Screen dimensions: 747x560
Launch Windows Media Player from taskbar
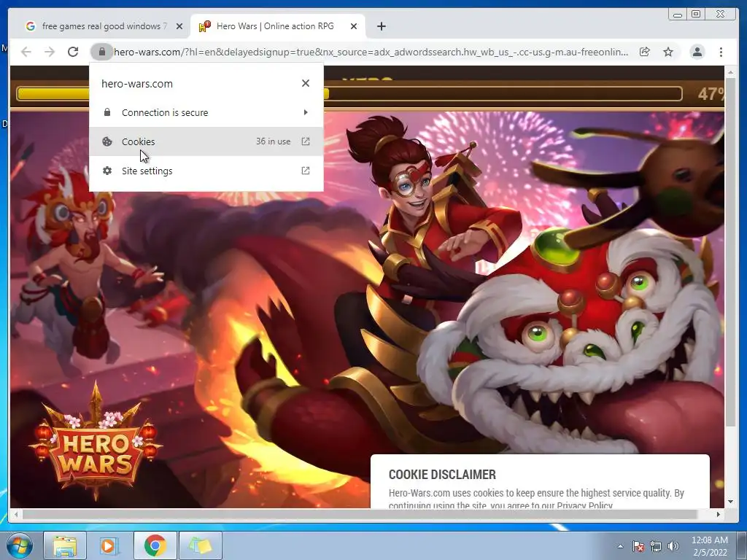pos(109,545)
